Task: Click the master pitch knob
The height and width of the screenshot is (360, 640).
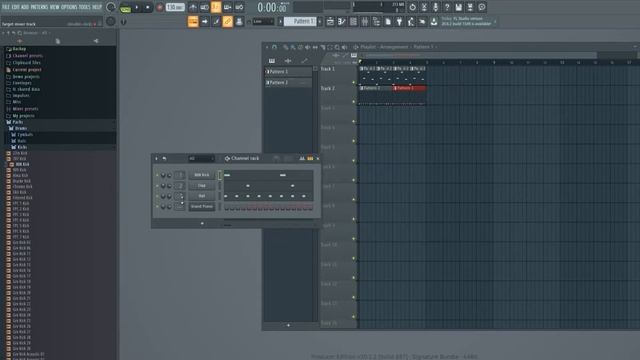Action: tap(111, 21)
